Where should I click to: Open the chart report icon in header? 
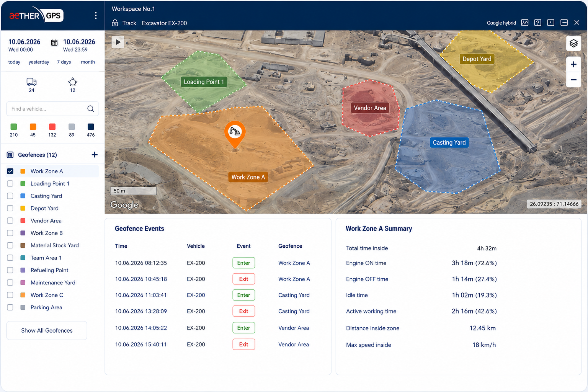(x=525, y=23)
